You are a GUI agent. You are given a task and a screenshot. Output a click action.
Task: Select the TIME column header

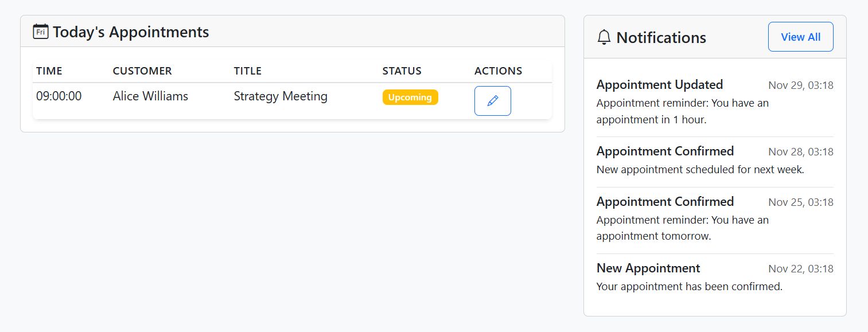[49, 71]
